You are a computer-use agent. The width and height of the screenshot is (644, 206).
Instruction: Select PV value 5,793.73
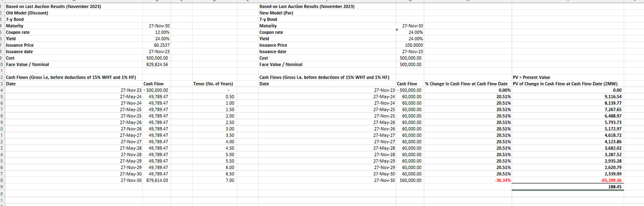[x=612, y=122]
